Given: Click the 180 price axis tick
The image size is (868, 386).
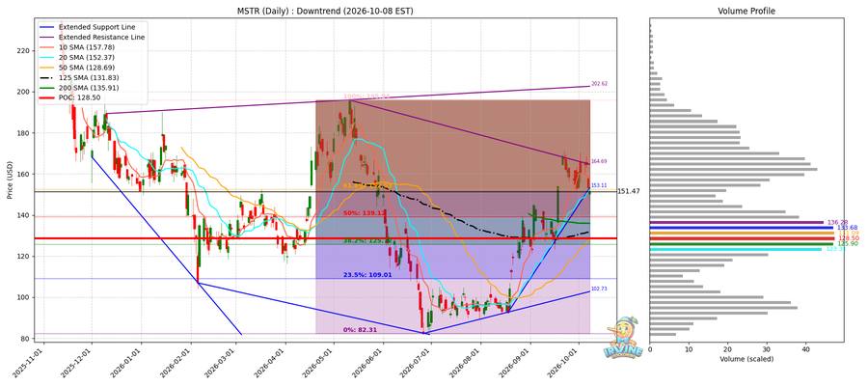Looking at the screenshot, I should pos(24,133).
